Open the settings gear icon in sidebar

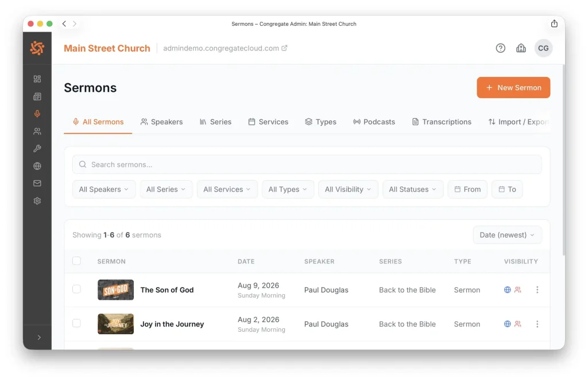37,200
